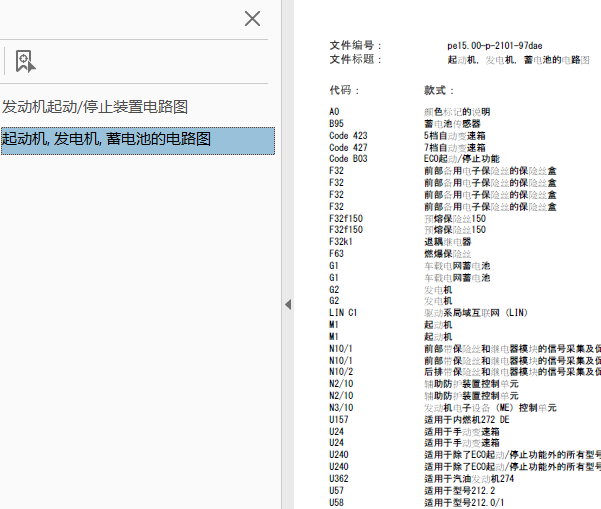This screenshot has height=509, width=601.
Task: Click description 适用于型号212.2
Action: [x=460, y=491]
